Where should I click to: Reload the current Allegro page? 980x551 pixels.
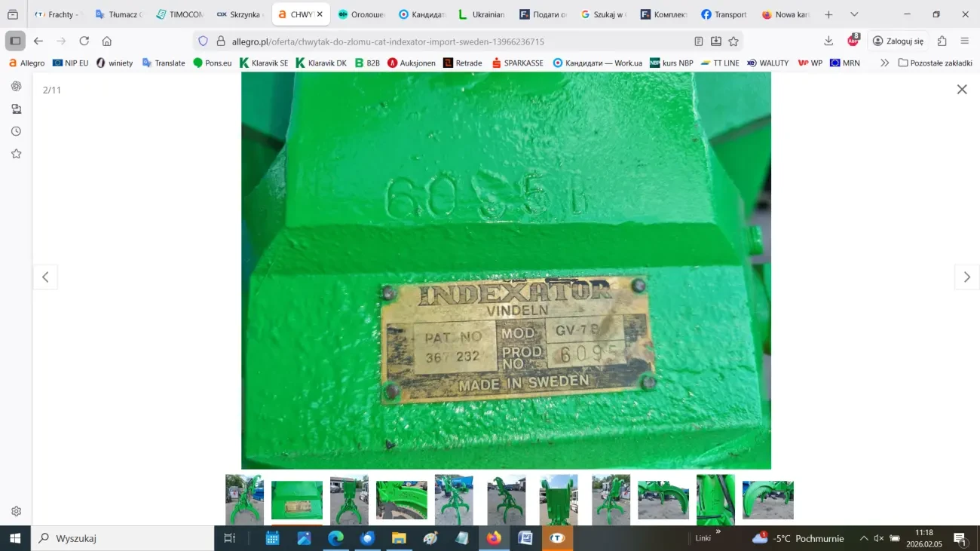point(84,41)
